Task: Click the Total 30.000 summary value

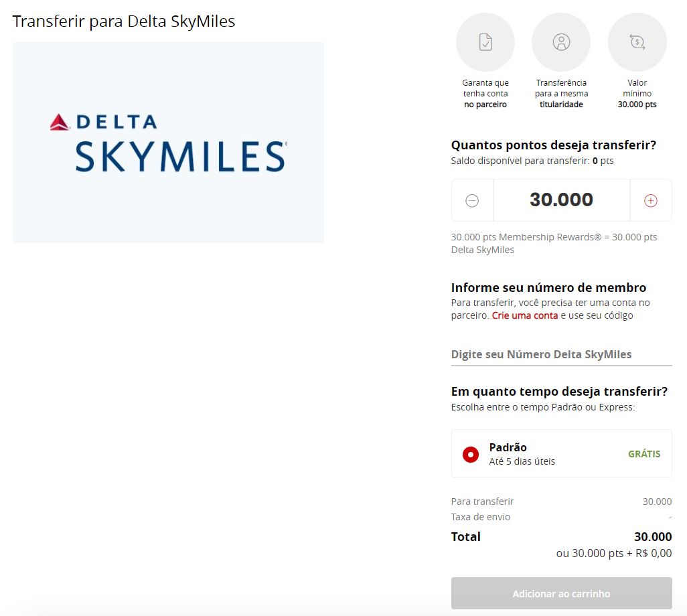Action: point(653,537)
